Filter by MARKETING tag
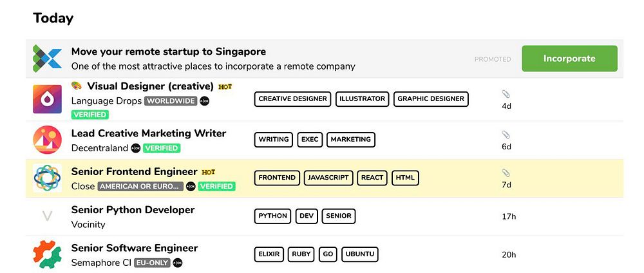The image size is (644, 273). pos(351,140)
